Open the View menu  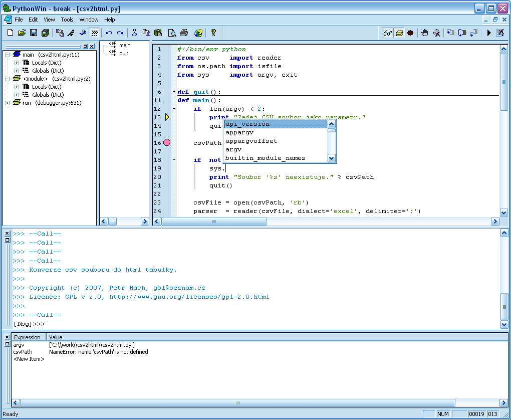click(49, 20)
